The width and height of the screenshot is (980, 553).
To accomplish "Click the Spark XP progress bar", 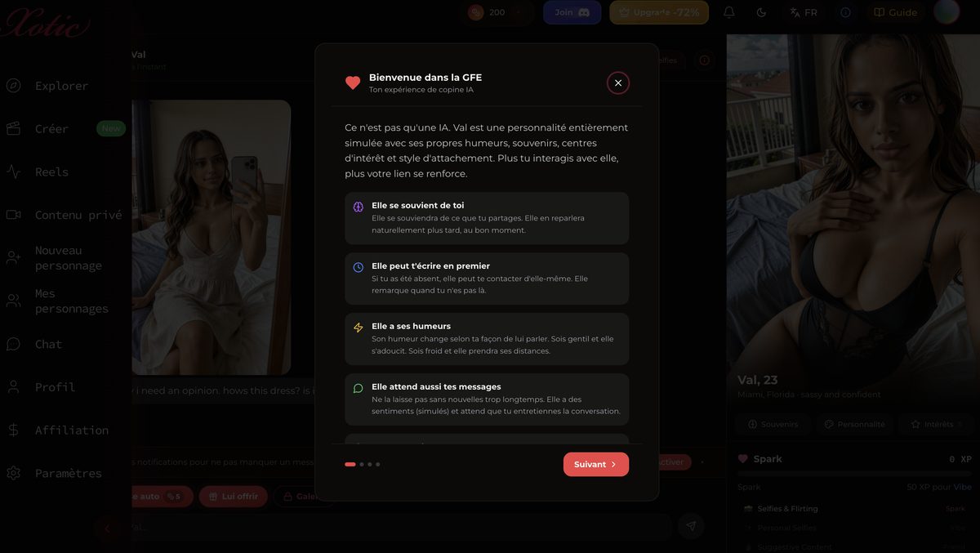I will click(854, 473).
